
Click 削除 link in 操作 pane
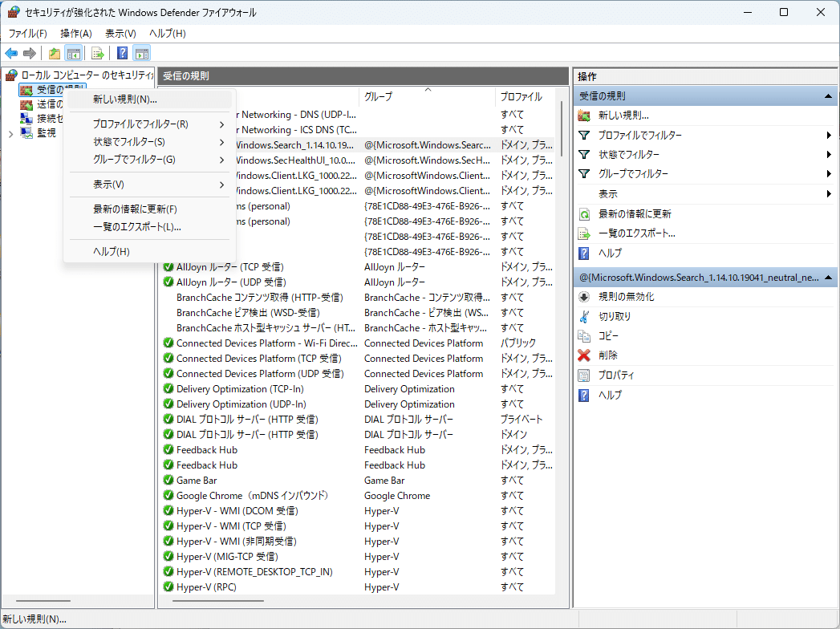click(x=608, y=355)
